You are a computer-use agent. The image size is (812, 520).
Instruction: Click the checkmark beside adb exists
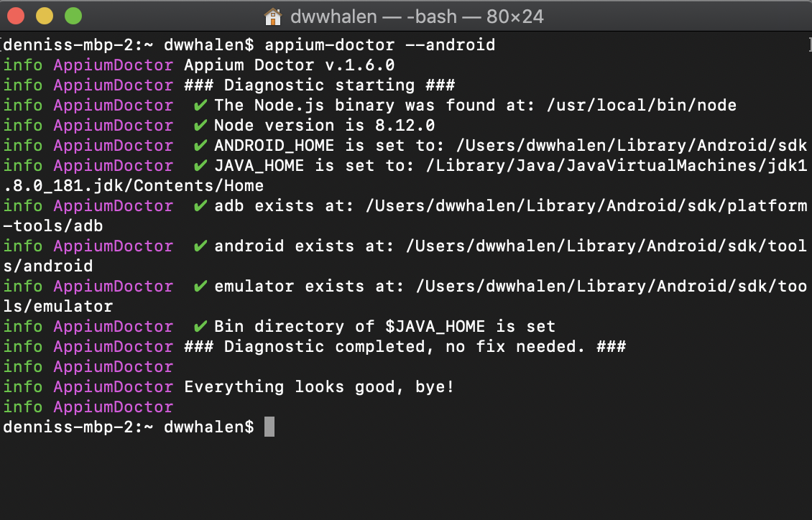point(200,206)
